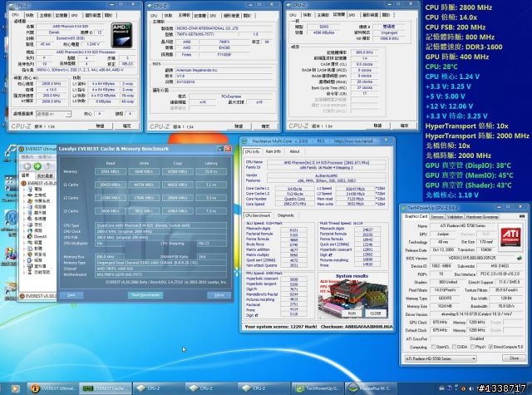Click the ATI Radeon logo in GPU-Z

[x=510, y=236]
